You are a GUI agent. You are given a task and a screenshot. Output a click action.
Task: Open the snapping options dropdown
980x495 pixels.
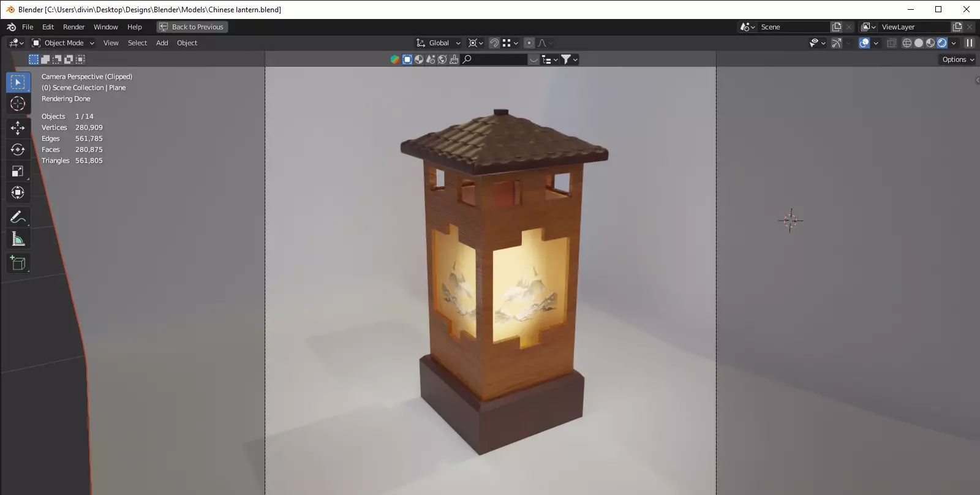point(510,43)
